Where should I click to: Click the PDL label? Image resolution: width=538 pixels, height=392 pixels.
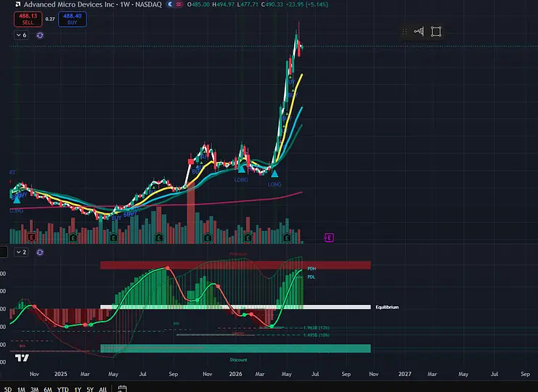[x=311, y=277]
